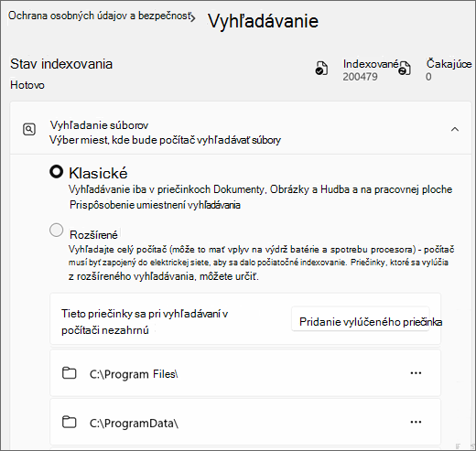Click the Čakajúce label
The width and height of the screenshot is (476, 451).
[449, 64]
